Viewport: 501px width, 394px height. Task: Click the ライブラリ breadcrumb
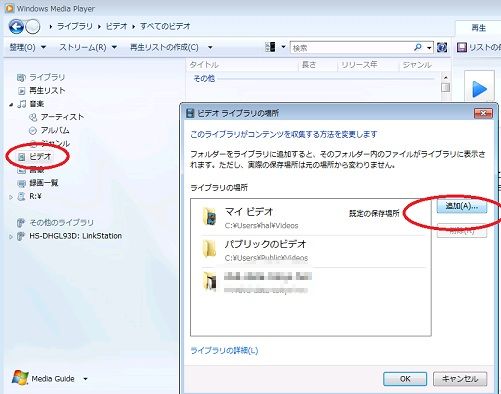pyautogui.click(x=75, y=26)
